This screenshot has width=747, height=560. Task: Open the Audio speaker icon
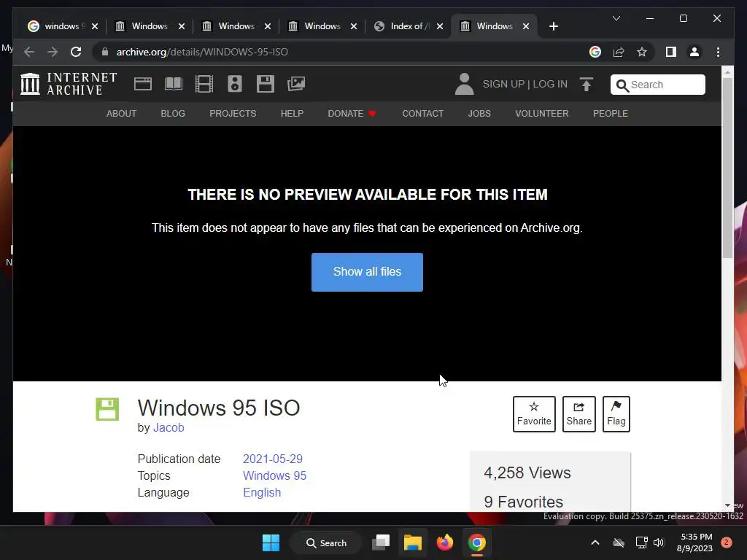[234, 84]
